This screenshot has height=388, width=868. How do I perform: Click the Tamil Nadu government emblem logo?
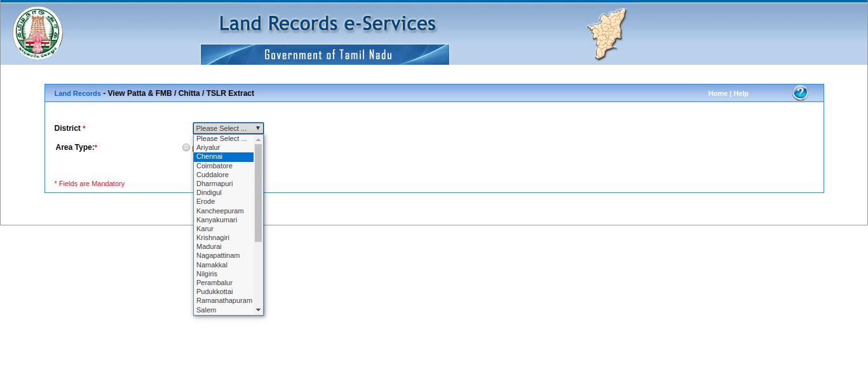click(38, 33)
